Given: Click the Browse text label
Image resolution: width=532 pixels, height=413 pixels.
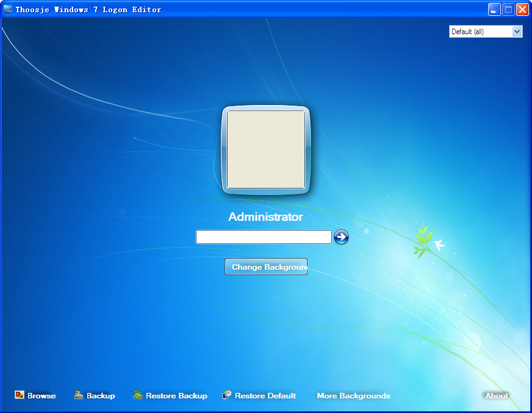Looking at the screenshot, I should pos(41,396).
